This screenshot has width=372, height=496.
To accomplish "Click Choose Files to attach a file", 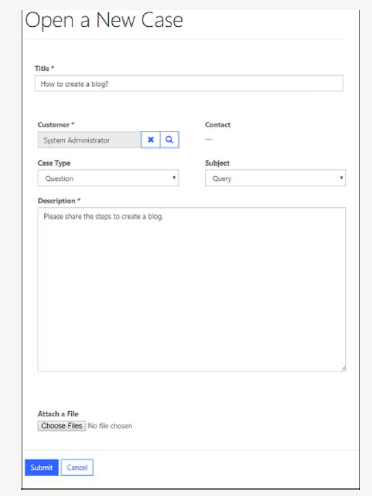I will tap(62, 426).
